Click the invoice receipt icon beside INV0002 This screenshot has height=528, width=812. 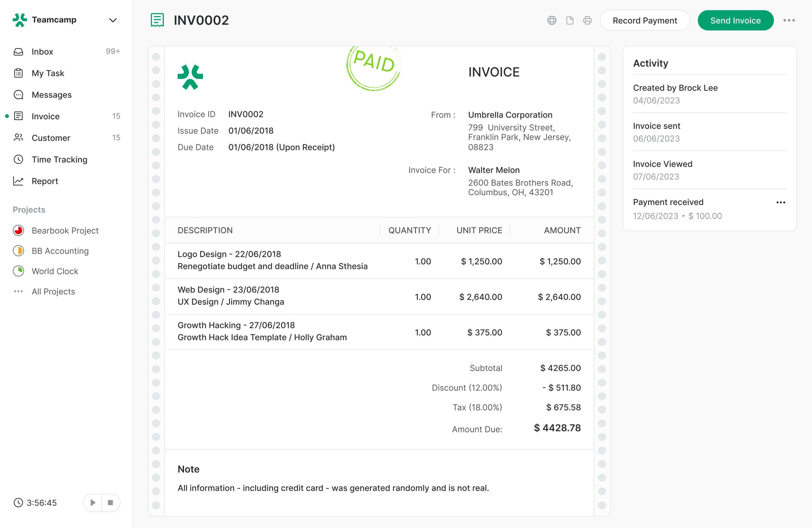click(x=157, y=20)
